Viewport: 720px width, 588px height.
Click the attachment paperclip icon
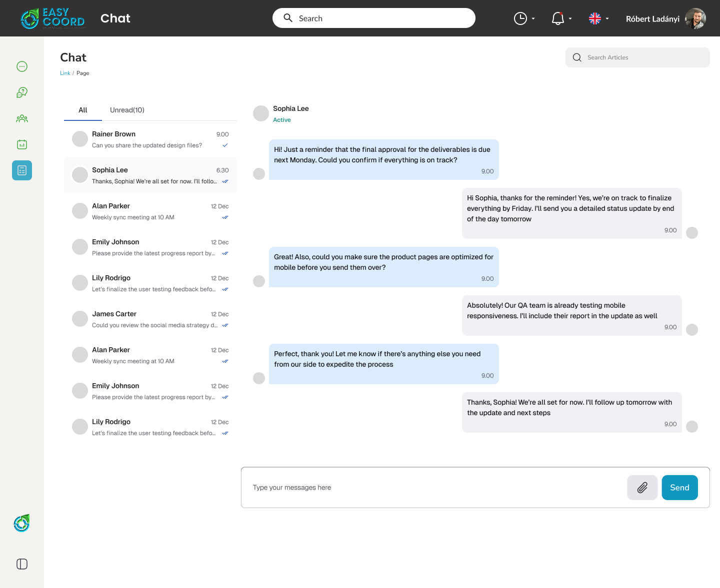642,488
